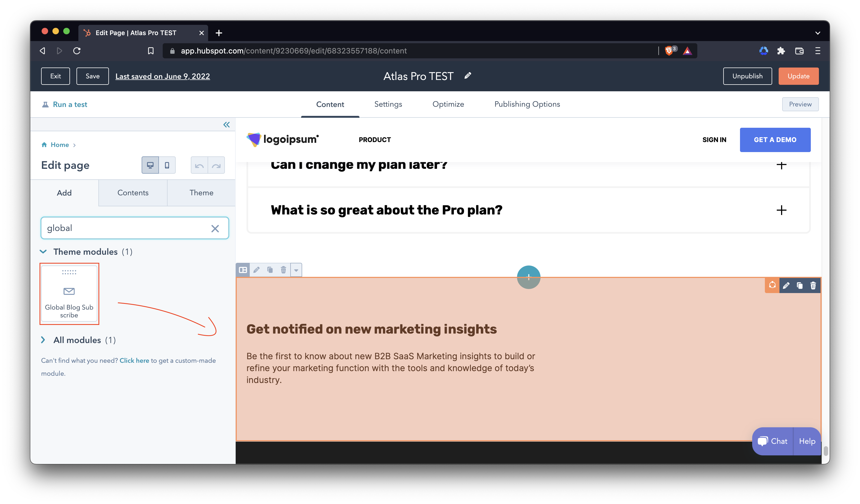Expand the Pro plan FAQ question
This screenshot has height=504, width=860.
[x=781, y=210]
